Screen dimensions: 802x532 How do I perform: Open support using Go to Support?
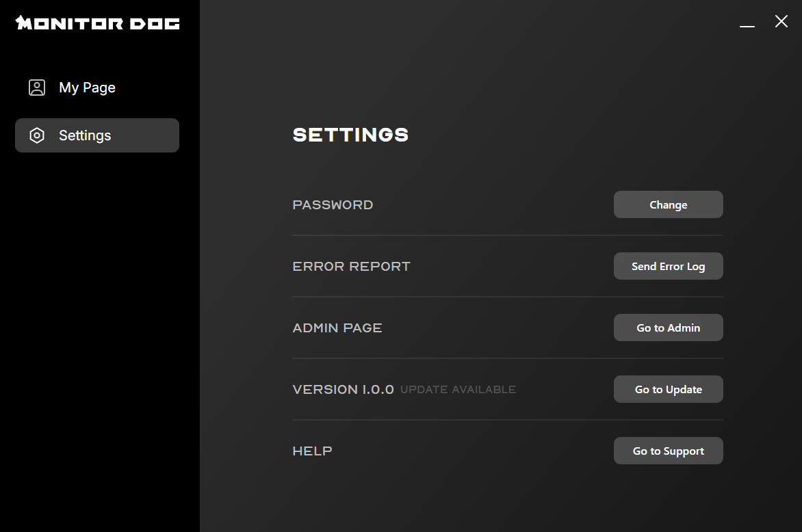668,451
